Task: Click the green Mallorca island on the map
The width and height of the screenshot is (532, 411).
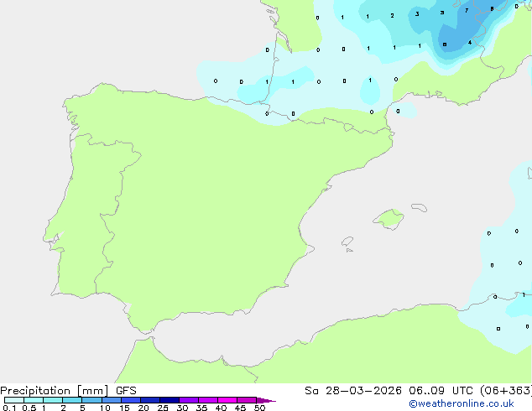Action: coord(389,219)
